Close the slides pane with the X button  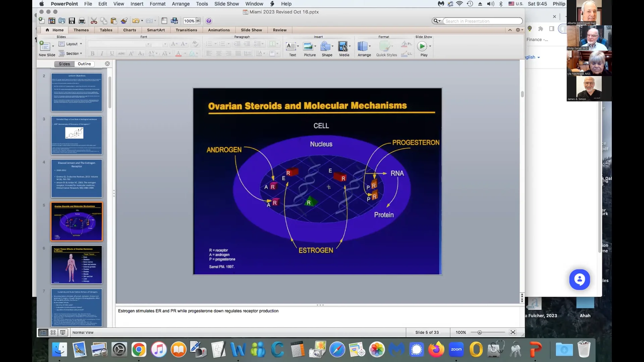click(107, 64)
